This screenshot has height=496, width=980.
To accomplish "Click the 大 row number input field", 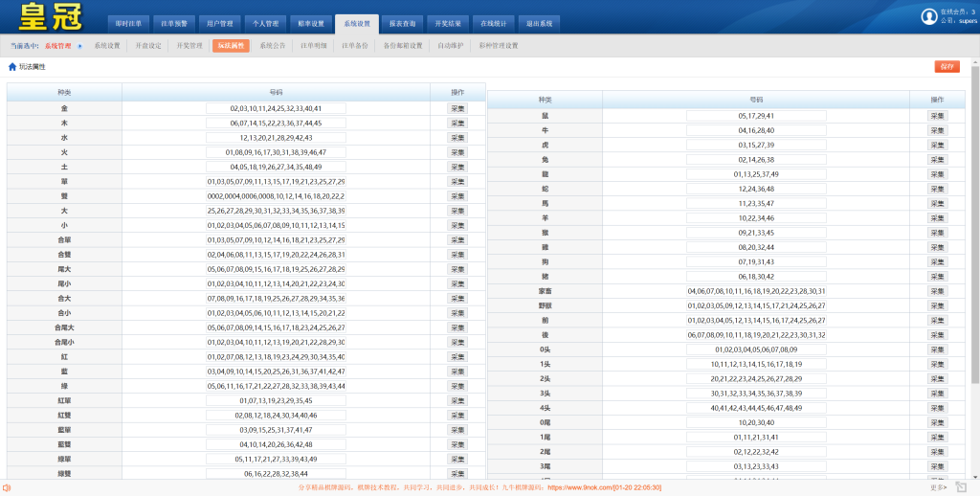I will pyautogui.click(x=276, y=211).
